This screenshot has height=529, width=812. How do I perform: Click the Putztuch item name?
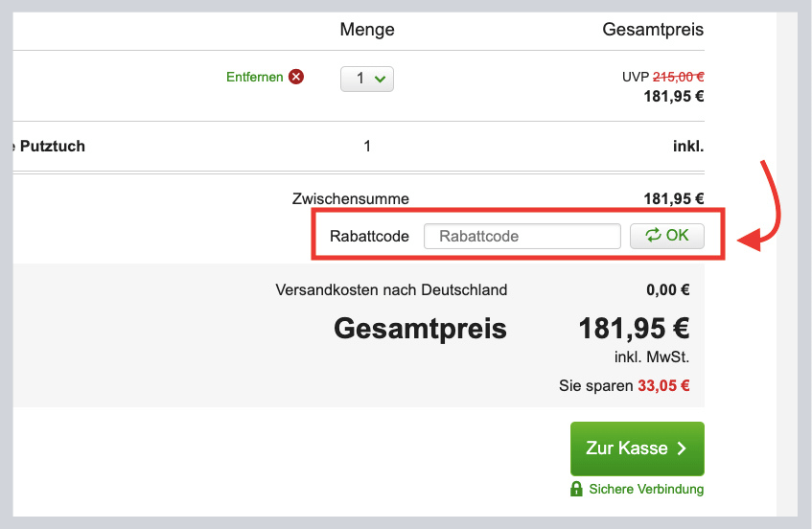point(48,147)
